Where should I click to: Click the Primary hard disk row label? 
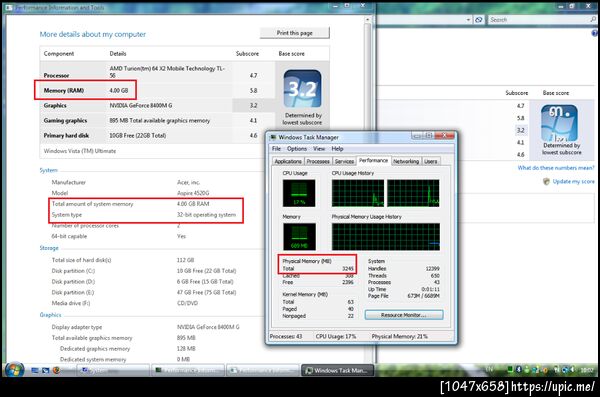coord(66,136)
